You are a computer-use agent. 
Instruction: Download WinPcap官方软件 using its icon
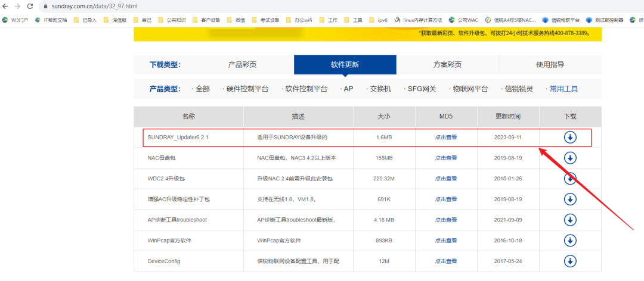coord(570,241)
